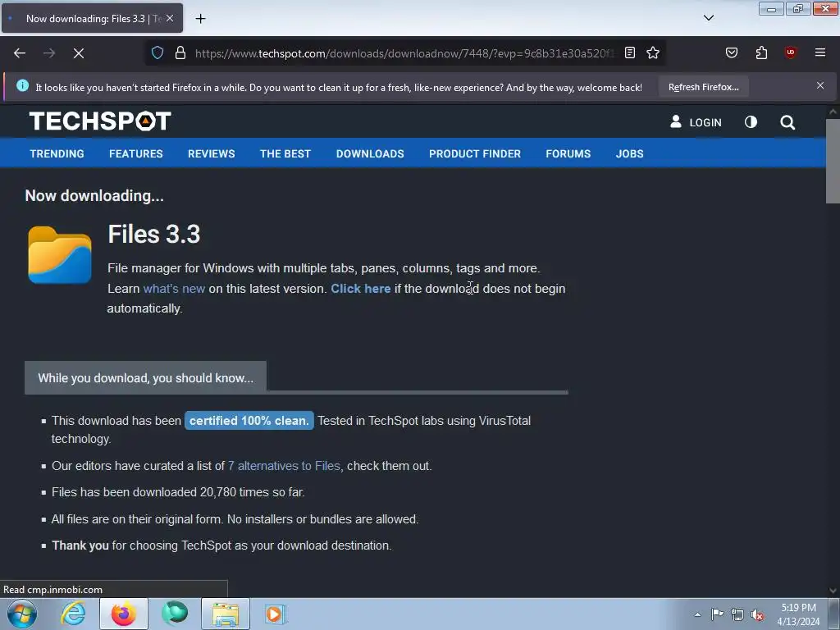Open the PRODUCT FINDER menu item

[475, 153]
